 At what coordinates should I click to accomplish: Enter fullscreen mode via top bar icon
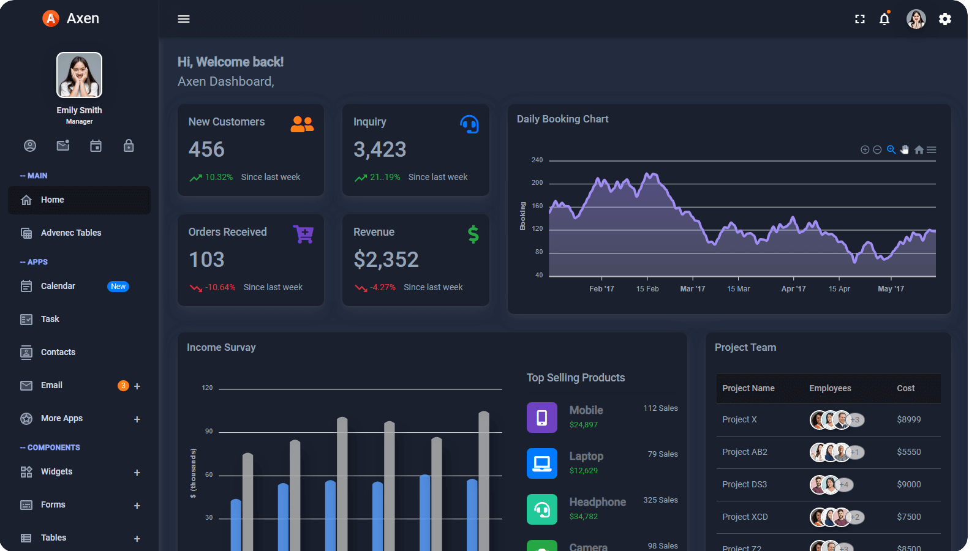(860, 19)
